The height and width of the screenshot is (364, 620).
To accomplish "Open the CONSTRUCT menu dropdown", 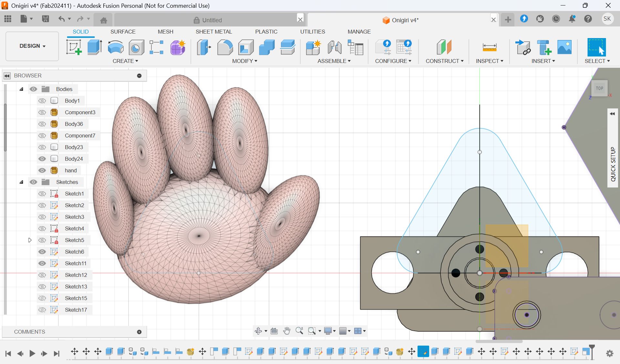I will tap(445, 61).
